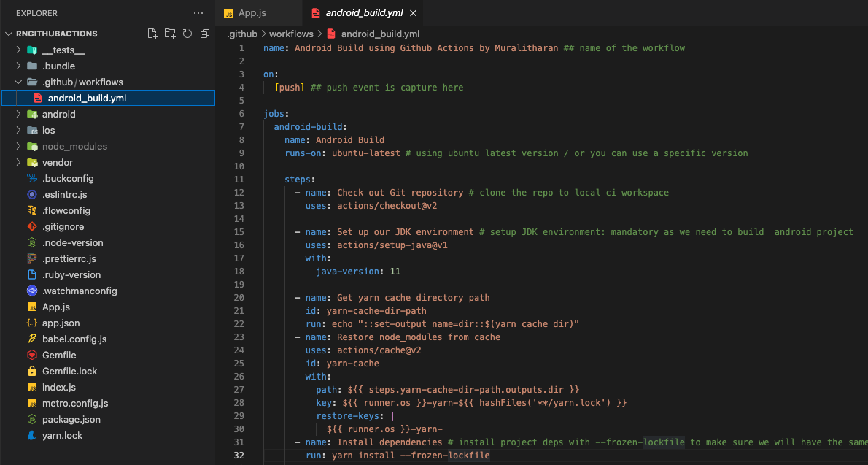This screenshot has width=868, height=465.
Task: Click the node_modules folder icon
Action: (32, 146)
